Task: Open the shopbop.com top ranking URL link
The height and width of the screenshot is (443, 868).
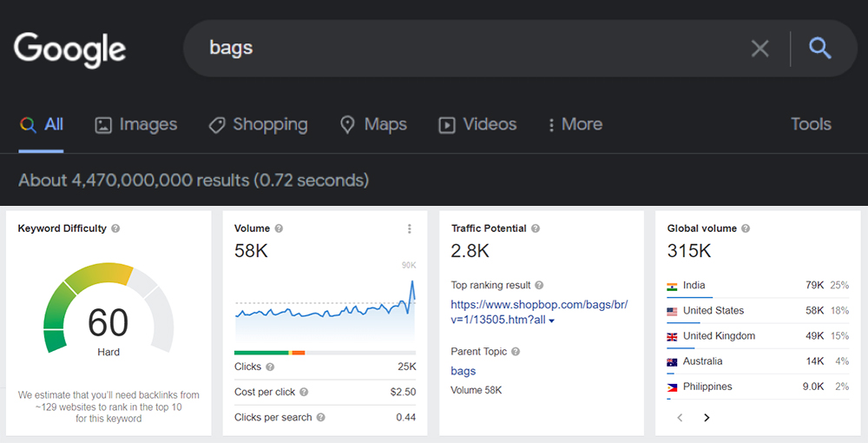Action: tap(539, 313)
